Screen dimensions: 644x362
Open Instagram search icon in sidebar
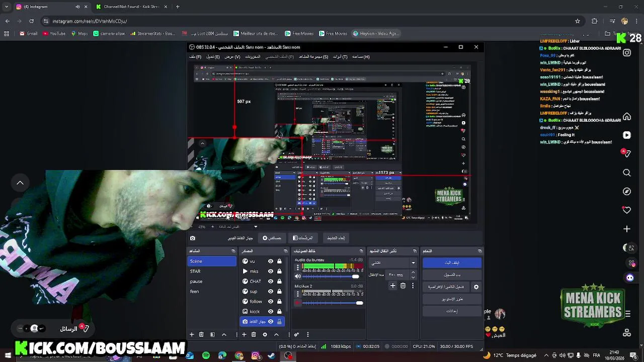click(627, 173)
